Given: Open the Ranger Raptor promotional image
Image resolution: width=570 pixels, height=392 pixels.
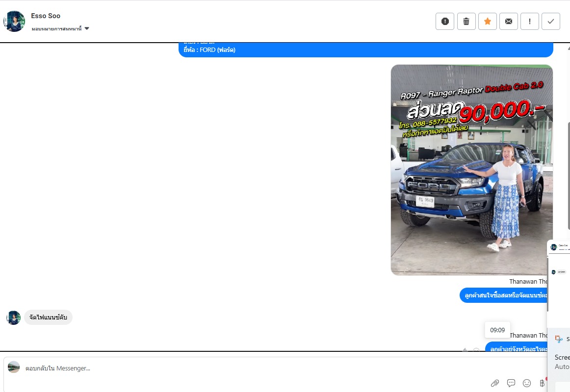Looking at the screenshot, I should pos(471,170).
